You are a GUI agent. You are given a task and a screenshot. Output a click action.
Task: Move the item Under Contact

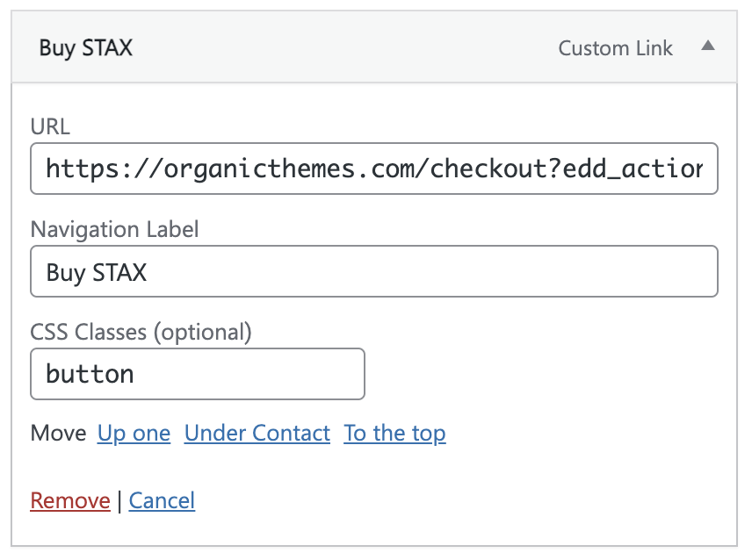(x=257, y=434)
